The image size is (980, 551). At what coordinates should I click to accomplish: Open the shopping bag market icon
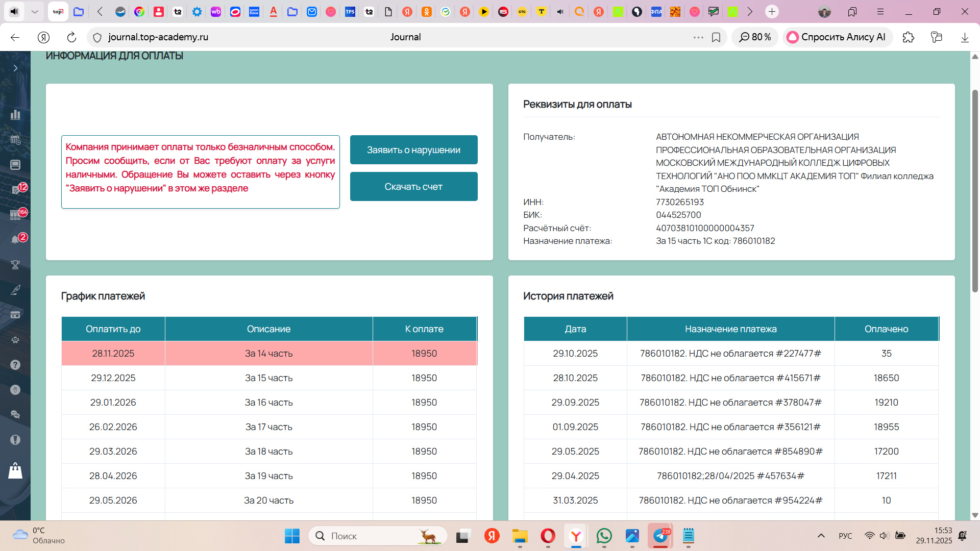click(15, 470)
